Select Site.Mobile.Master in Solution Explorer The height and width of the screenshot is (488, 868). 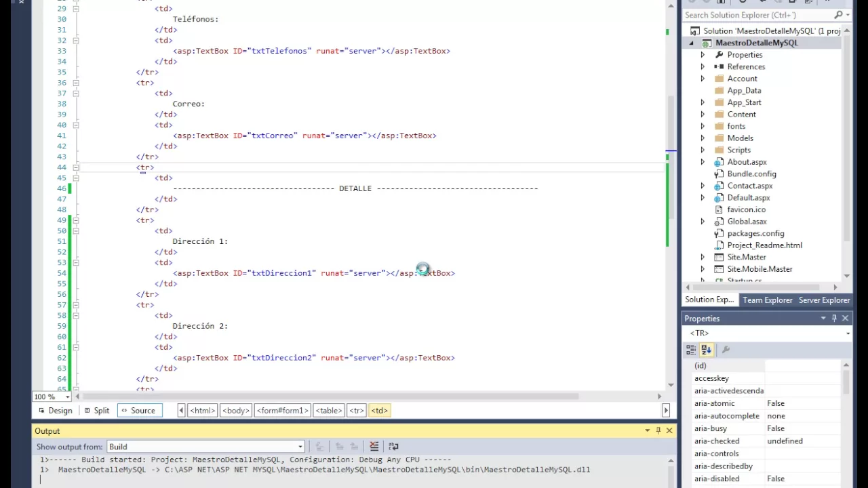[x=759, y=269]
